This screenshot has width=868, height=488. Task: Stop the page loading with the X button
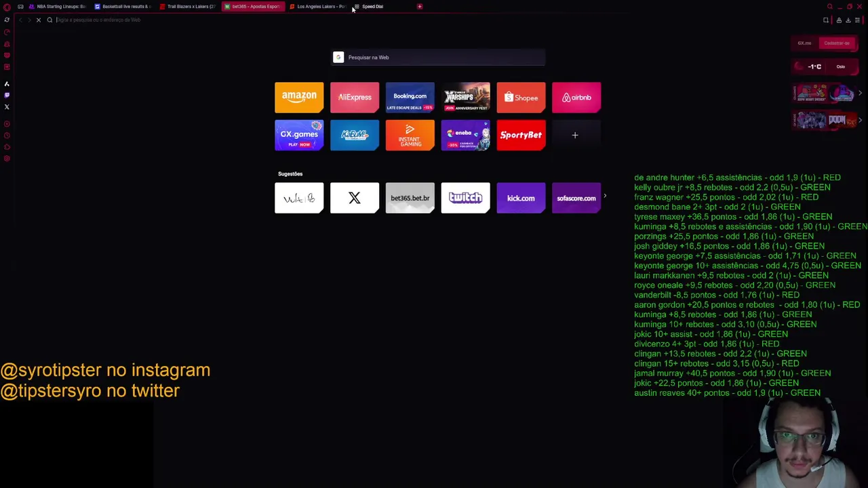(x=39, y=20)
